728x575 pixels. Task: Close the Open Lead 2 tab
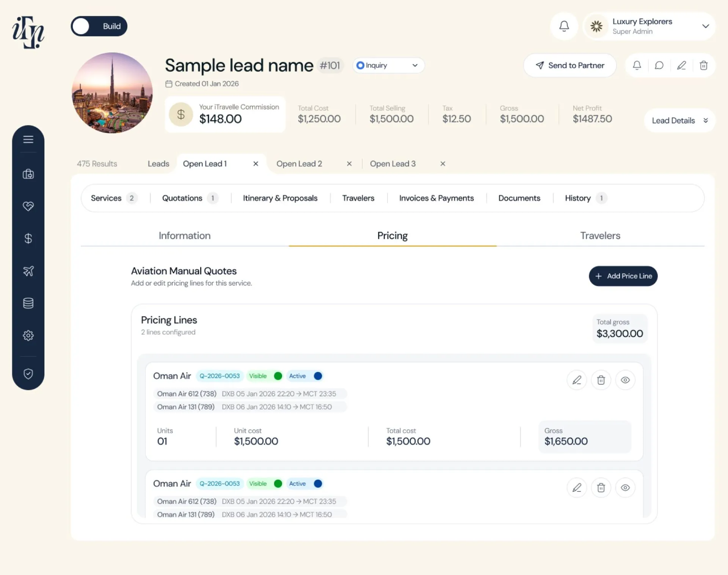(349, 163)
